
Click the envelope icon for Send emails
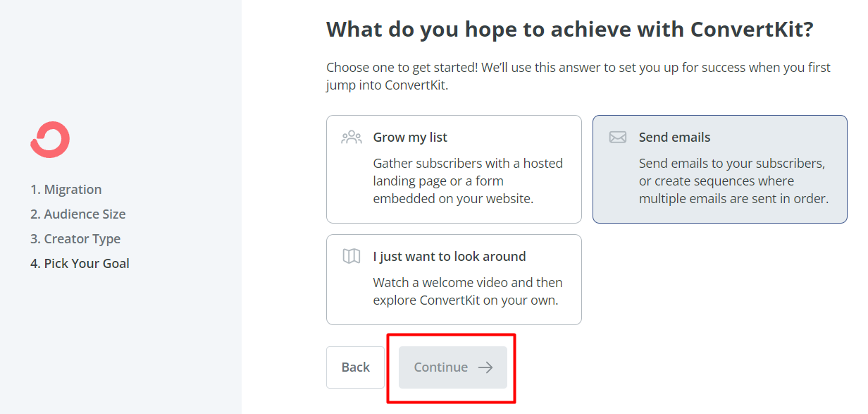click(617, 137)
